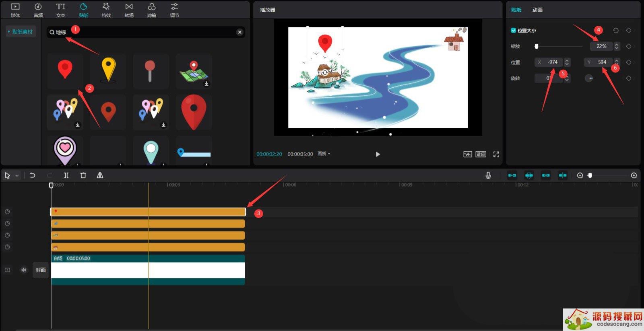Screen dimensions: 644x331
Task: Open the 特效 effects tab
Action: point(106,10)
